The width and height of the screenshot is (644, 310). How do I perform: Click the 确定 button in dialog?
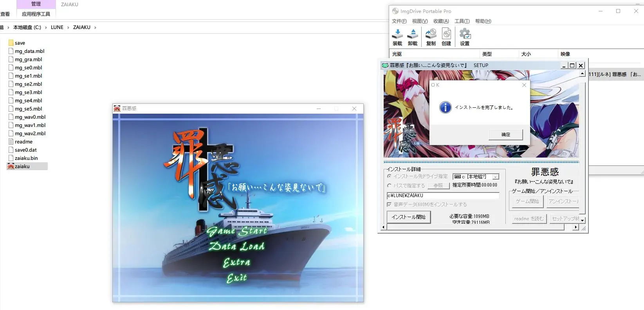click(506, 134)
